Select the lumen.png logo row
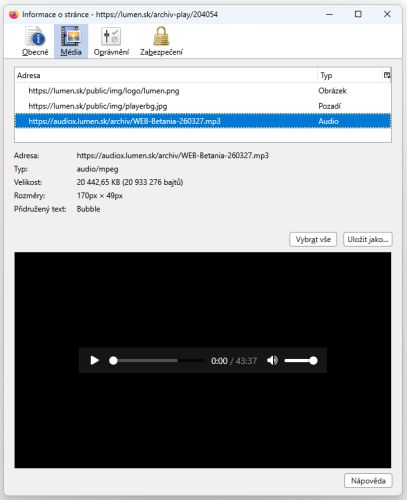This screenshot has width=407, height=500. 203,91
